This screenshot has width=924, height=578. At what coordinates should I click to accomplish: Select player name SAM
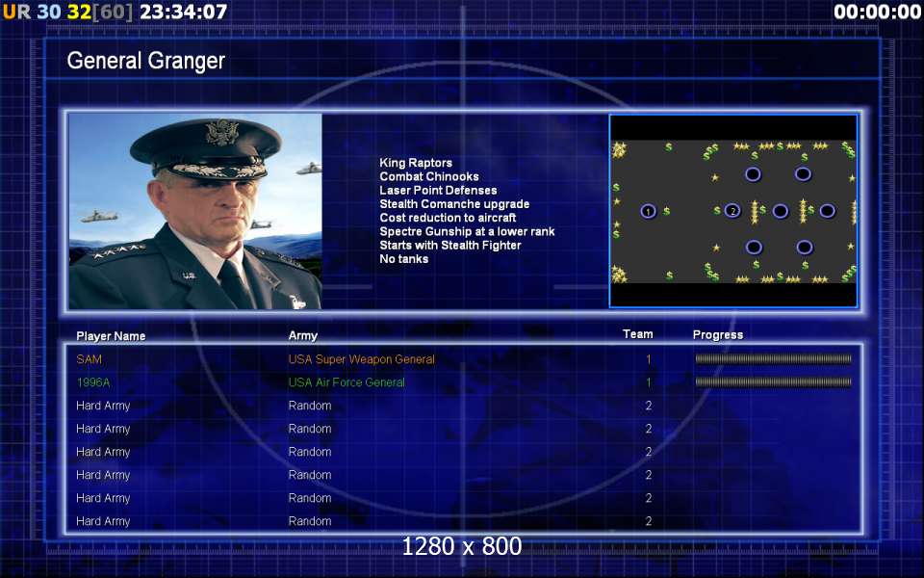[x=89, y=359]
